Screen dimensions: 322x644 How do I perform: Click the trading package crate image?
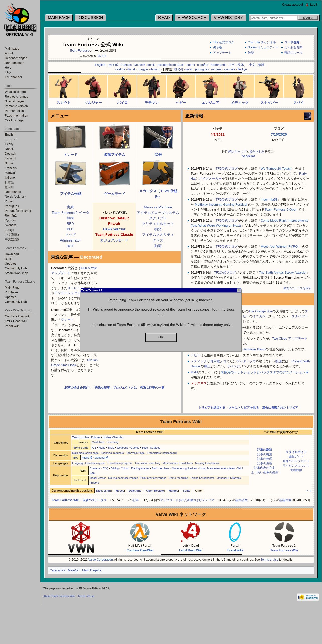click(71, 137)
